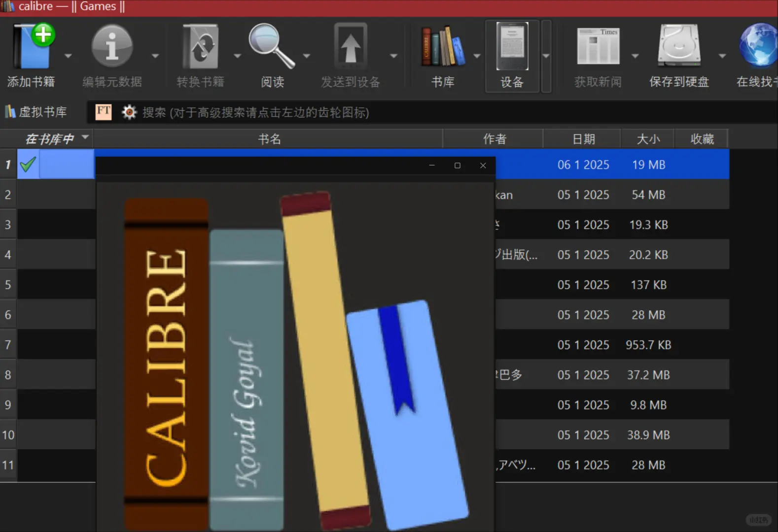Click the 38.9 MB size cell
The width and height of the screenshot is (778, 532).
tap(648, 435)
